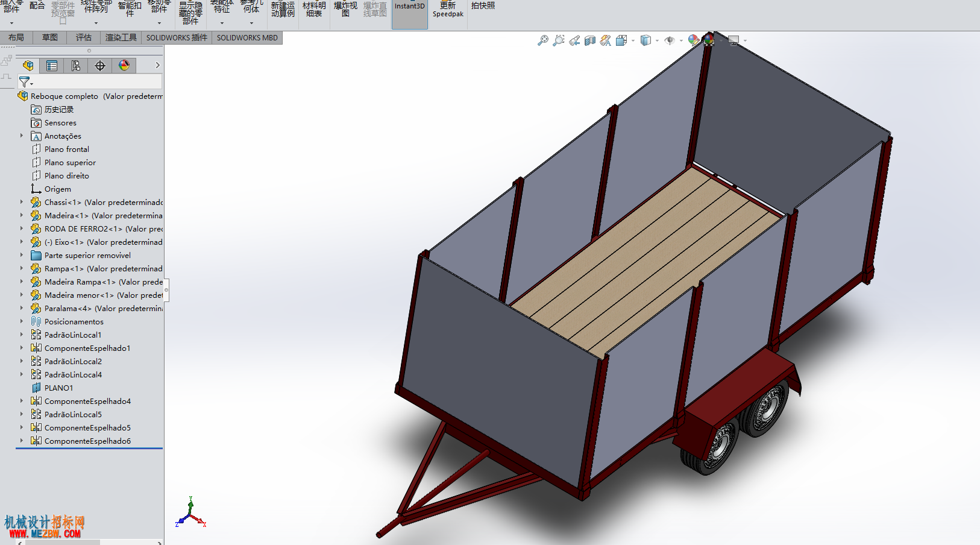Open the View Settings dropdown arrow
Screen dimensions: 980x545
[746, 41]
